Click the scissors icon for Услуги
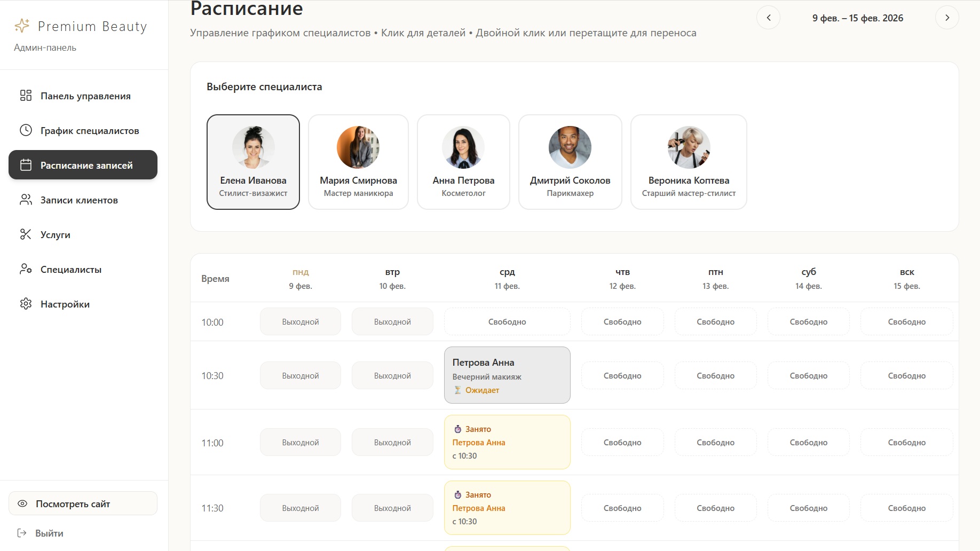980x551 pixels. 26,234
